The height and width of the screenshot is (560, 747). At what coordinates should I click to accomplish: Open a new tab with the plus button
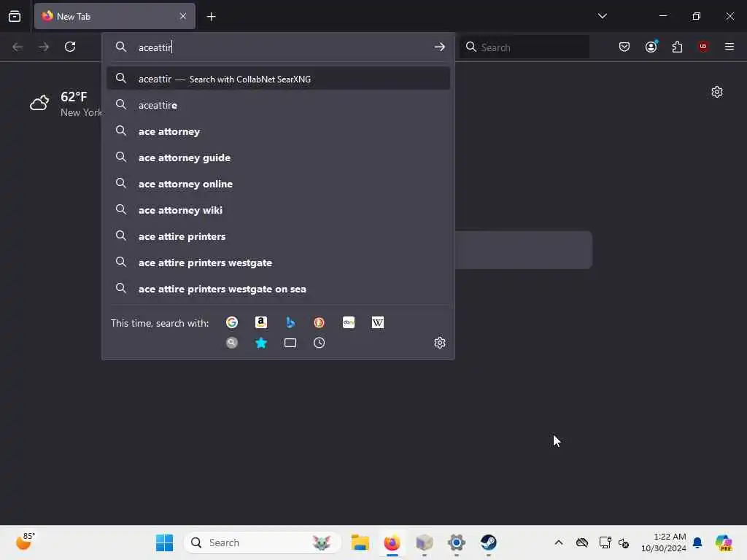[211, 17]
